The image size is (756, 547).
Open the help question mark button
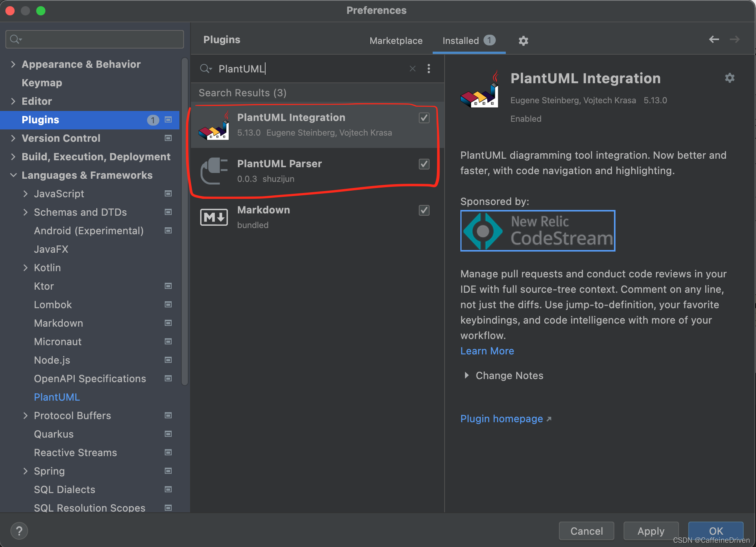tap(19, 531)
